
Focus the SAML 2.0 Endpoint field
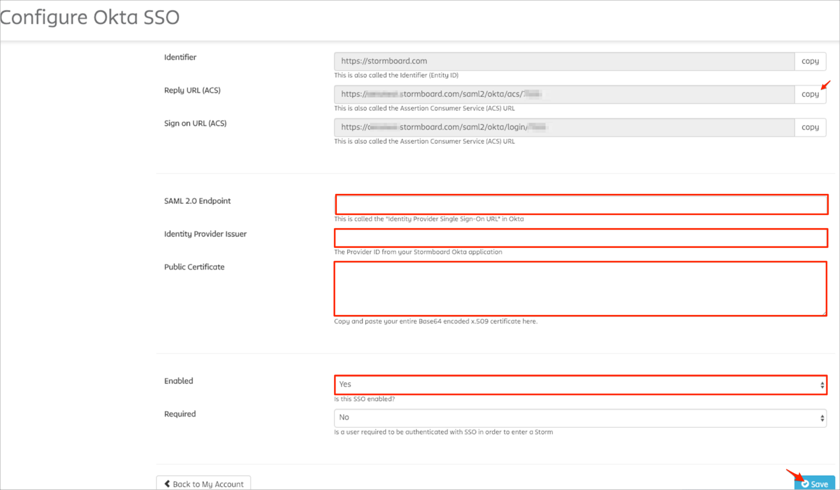point(581,204)
